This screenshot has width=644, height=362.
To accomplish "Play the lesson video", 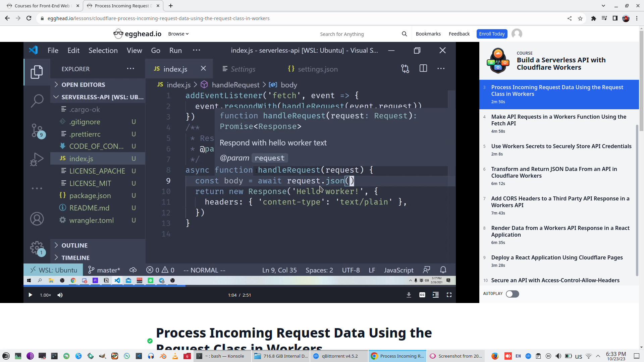I will pyautogui.click(x=30, y=295).
